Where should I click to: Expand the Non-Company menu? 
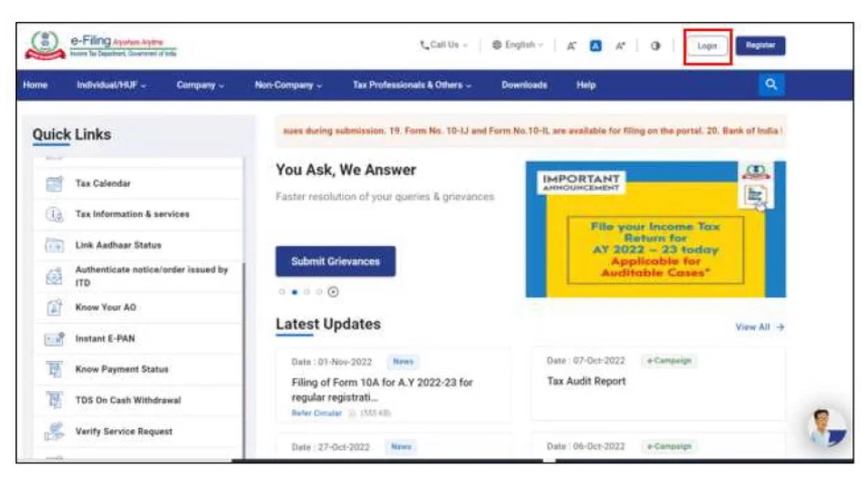coord(288,85)
